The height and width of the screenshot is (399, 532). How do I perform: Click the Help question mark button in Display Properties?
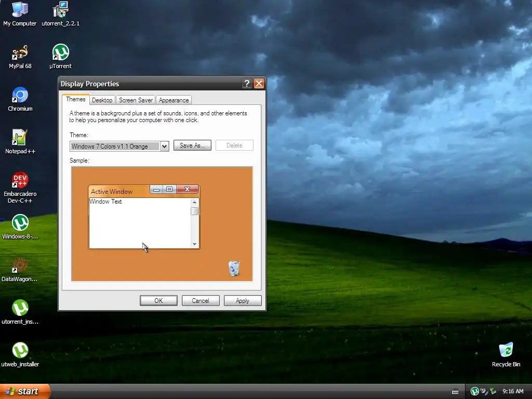(x=247, y=84)
